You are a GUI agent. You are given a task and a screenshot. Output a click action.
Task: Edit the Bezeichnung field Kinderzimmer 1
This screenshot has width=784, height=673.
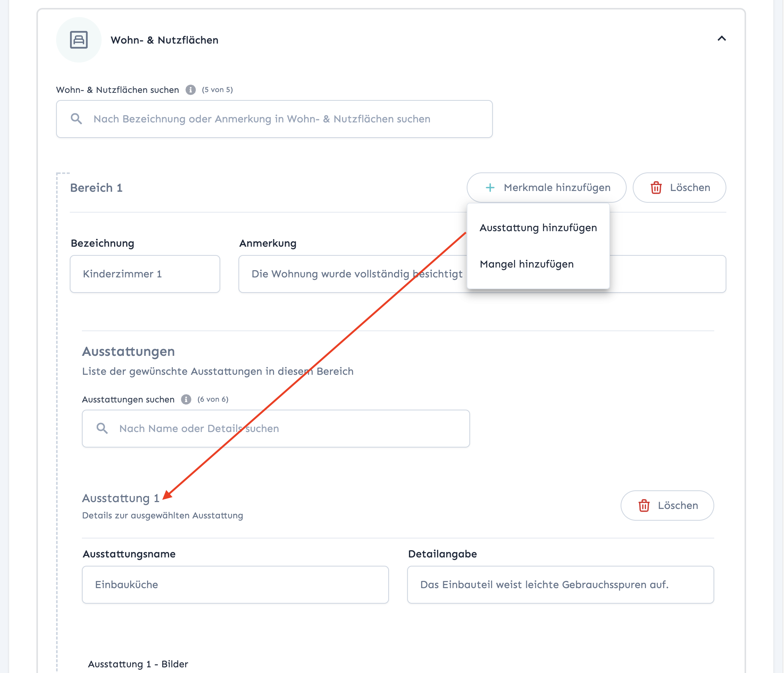[x=145, y=274]
